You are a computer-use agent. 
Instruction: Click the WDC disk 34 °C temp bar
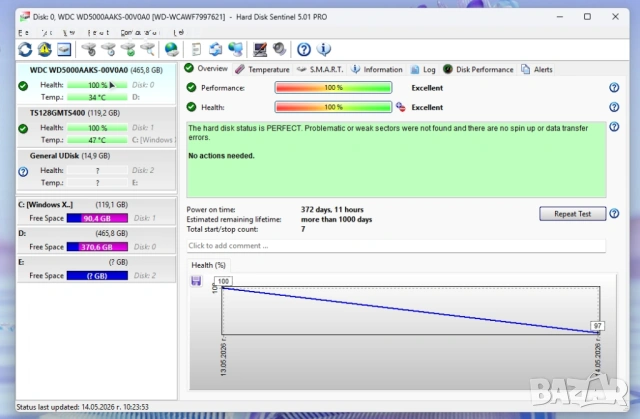(x=97, y=98)
